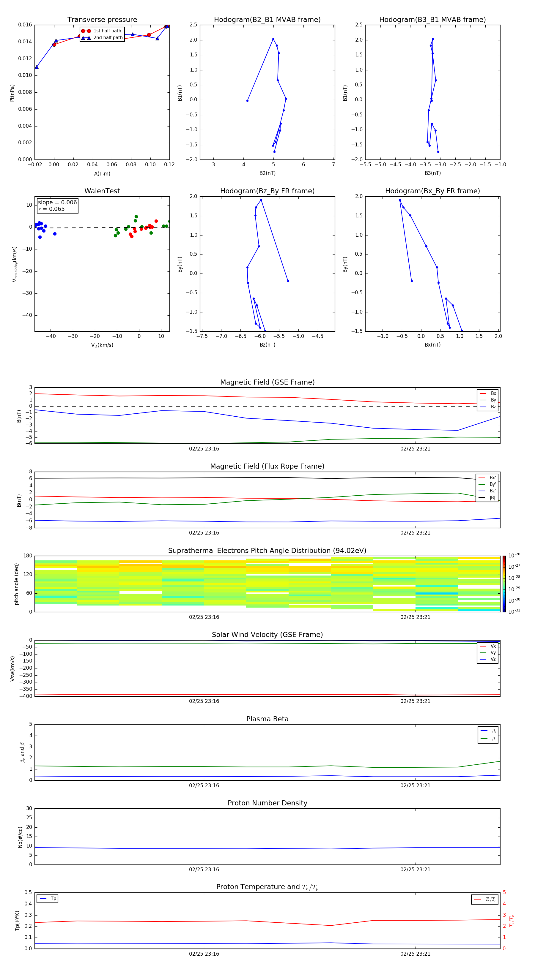This screenshot has width=535, height=980.
Task: Click the 'Transverse pressure' plot title
Action: pos(102,19)
